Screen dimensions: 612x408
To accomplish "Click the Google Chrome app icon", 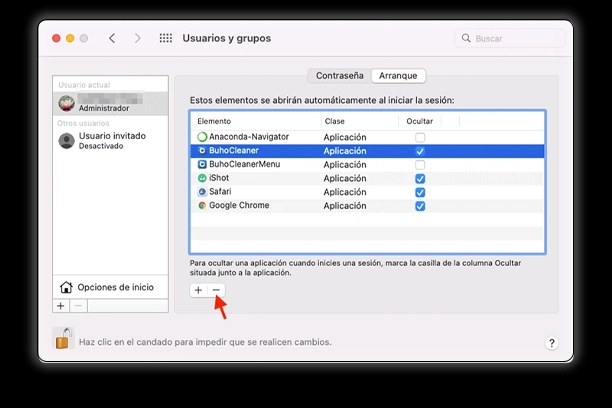I will click(x=202, y=205).
